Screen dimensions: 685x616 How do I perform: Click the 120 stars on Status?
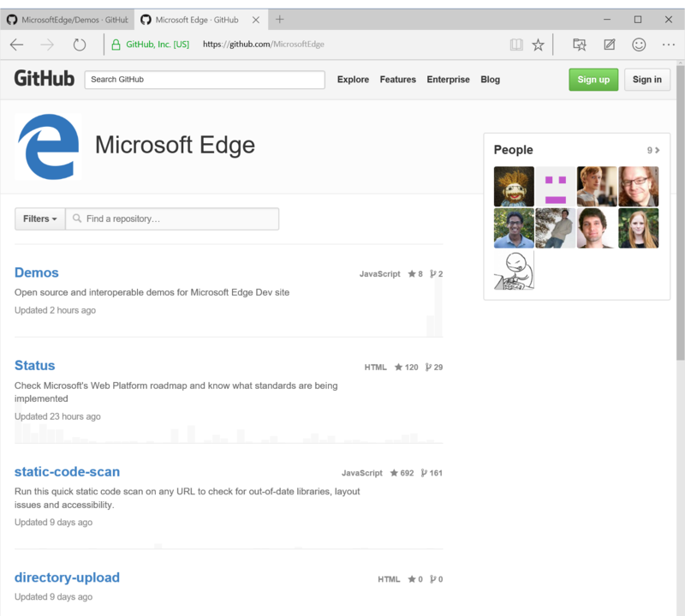(406, 368)
